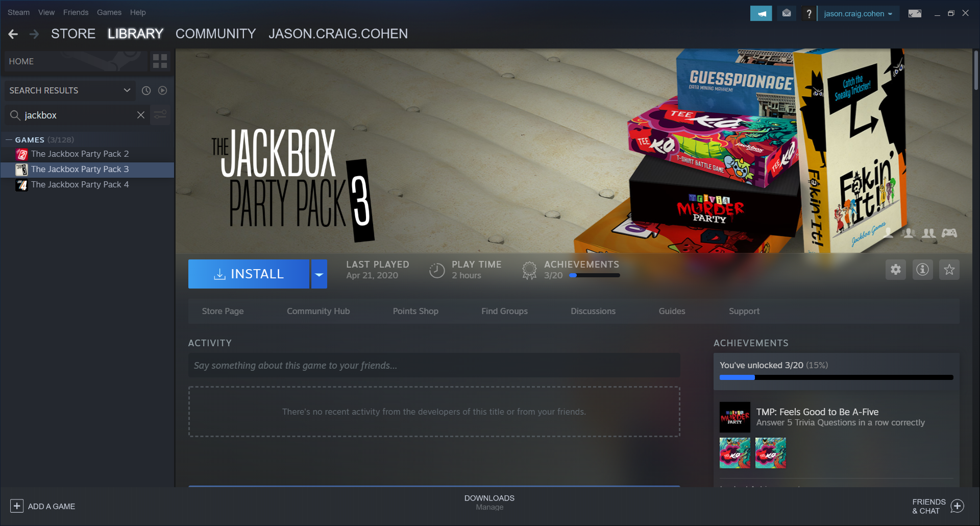The image size is (980, 526).
Task: Go to the Library tab
Action: tap(135, 34)
